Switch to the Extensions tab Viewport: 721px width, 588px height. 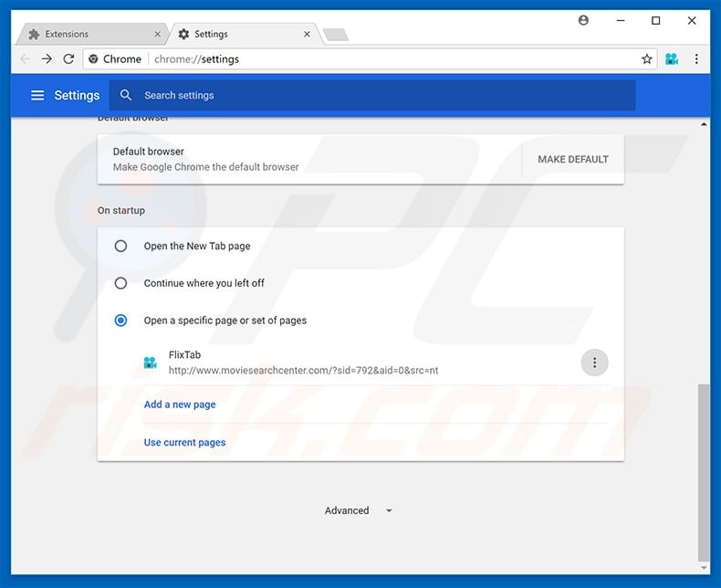point(92,34)
